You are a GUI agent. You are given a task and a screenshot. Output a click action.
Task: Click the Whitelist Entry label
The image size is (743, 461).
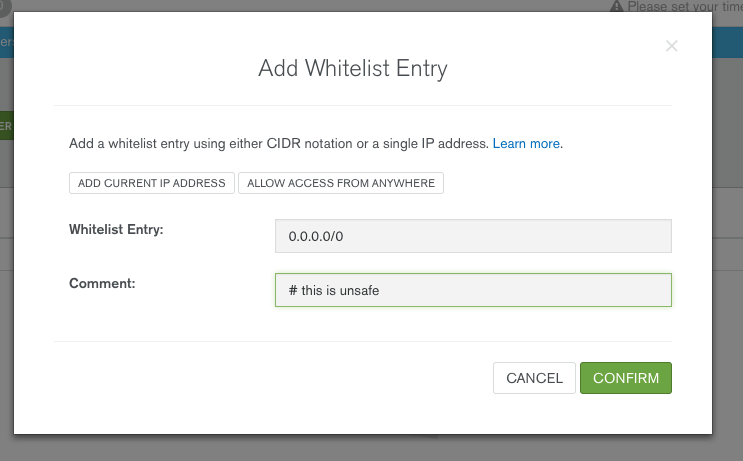click(116, 229)
